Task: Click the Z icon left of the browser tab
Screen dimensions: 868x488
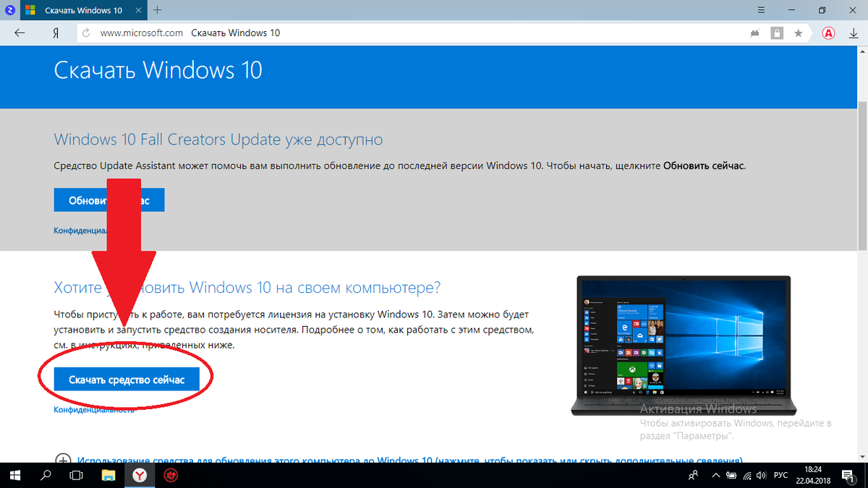Action: (x=9, y=10)
